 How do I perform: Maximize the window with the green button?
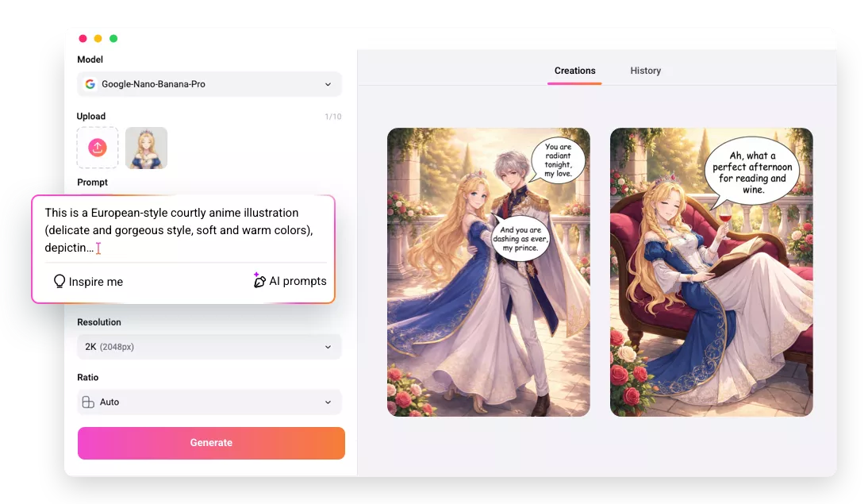[113, 37]
